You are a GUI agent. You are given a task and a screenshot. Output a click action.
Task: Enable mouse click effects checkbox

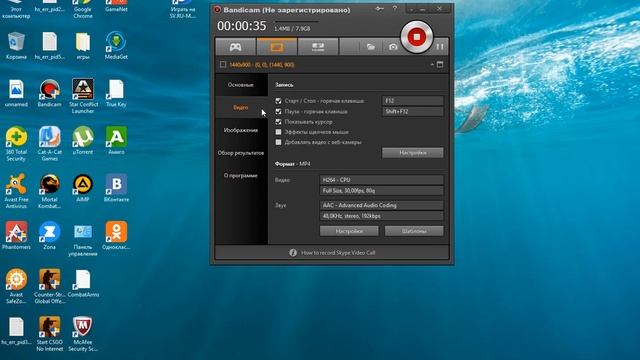coord(278,132)
